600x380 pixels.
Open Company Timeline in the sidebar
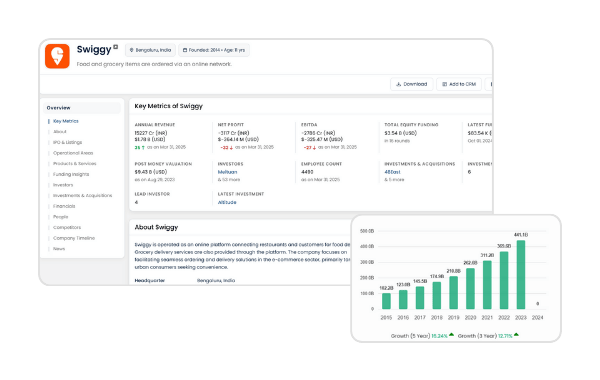[x=74, y=238]
